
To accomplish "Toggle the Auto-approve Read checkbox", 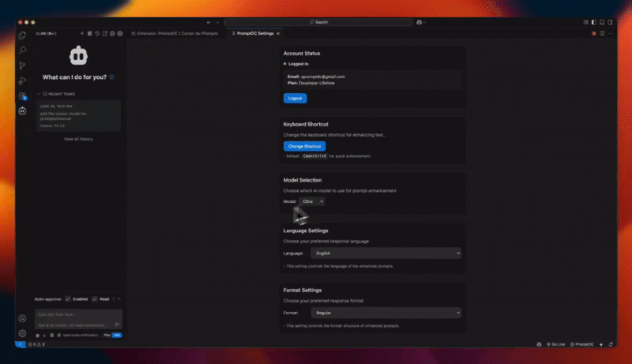I will [x=95, y=299].
